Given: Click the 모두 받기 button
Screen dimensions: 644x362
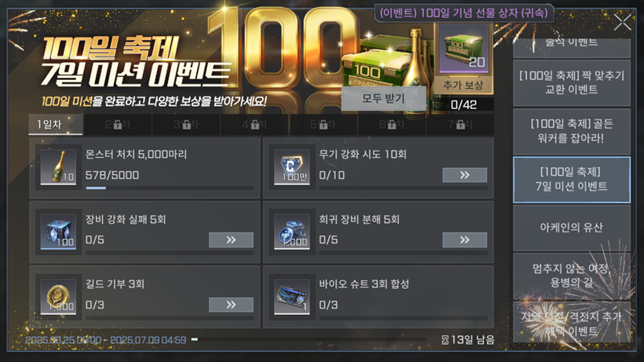Looking at the screenshot, I should 383,98.
